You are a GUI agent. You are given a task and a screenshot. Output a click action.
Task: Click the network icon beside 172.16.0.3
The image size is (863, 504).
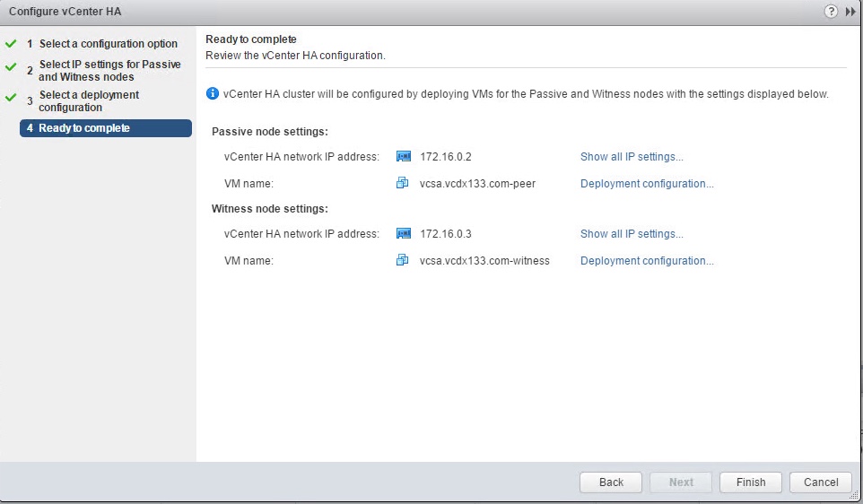coord(404,234)
